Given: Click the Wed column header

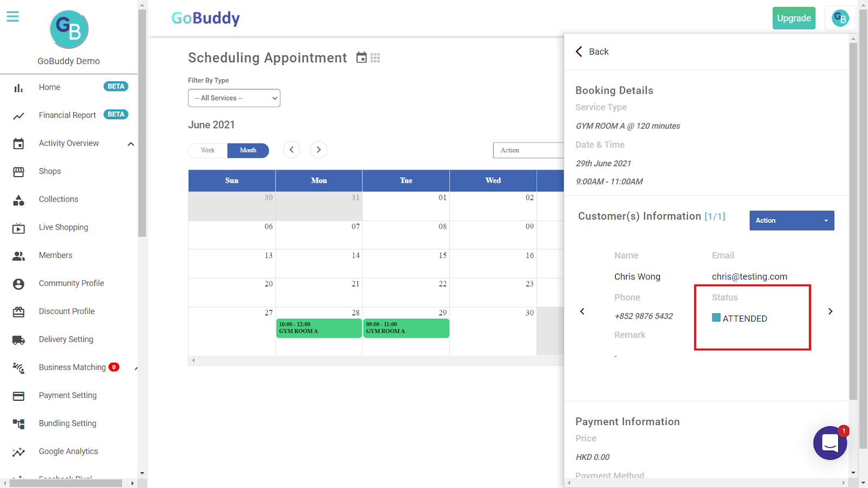Looking at the screenshot, I should tap(493, 181).
